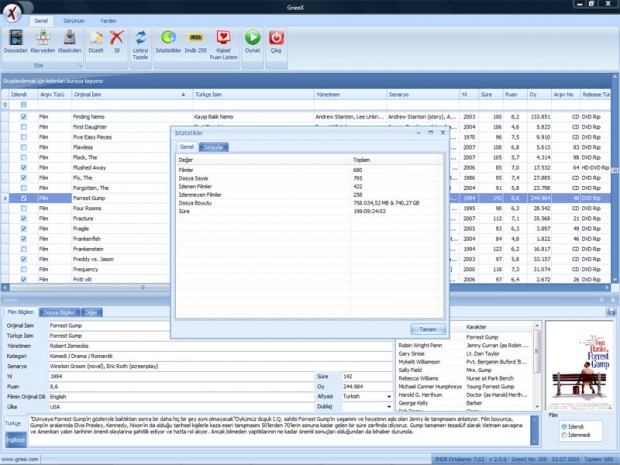Toggle watched checkbox for Five Easy Pieces

(24, 137)
